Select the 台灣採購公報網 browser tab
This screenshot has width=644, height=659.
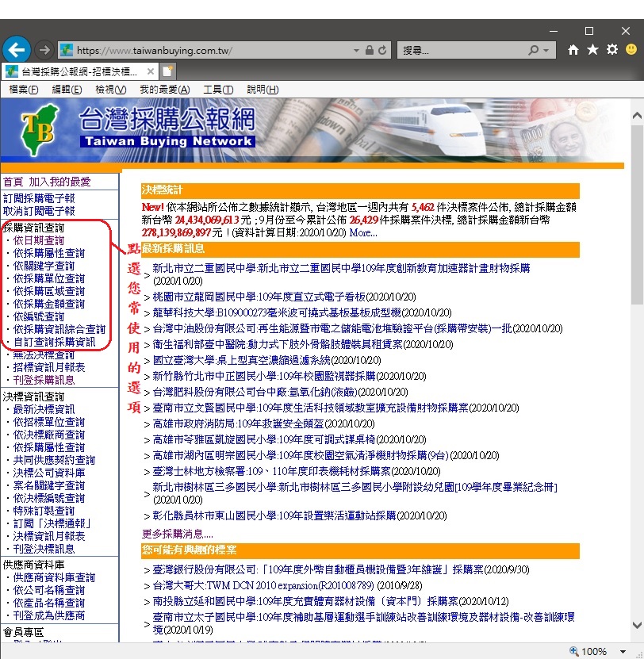coord(79,71)
